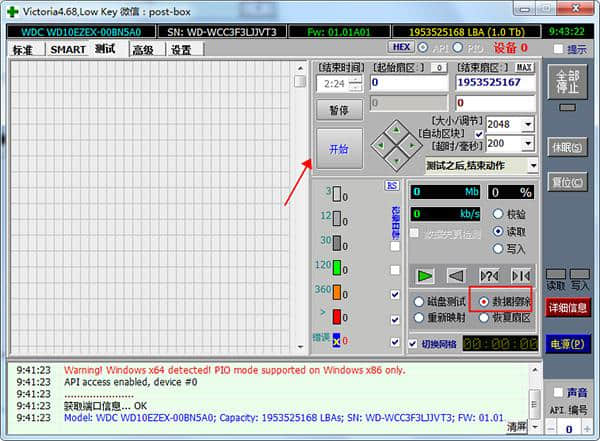Open the block size 2048 dropdown
Viewport: 600px width, 441px height.
(527, 125)
